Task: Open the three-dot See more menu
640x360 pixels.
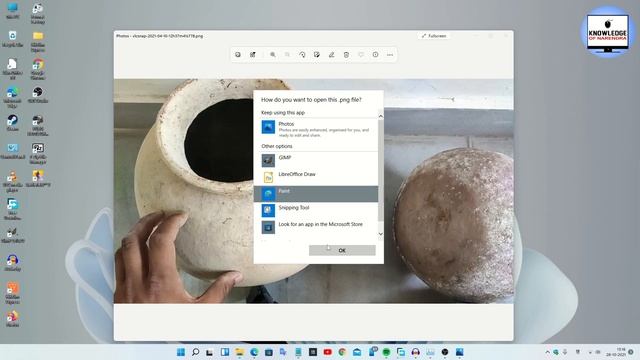Action: coord(390,55)
